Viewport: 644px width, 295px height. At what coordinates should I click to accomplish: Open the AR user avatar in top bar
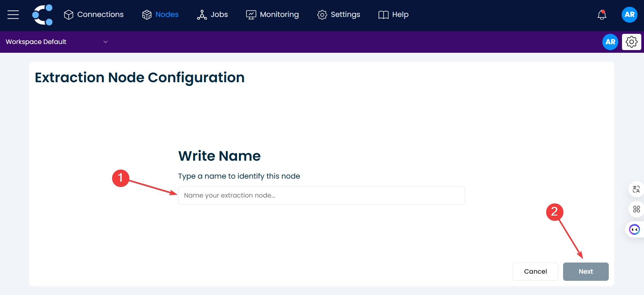[x=629, y=15]
